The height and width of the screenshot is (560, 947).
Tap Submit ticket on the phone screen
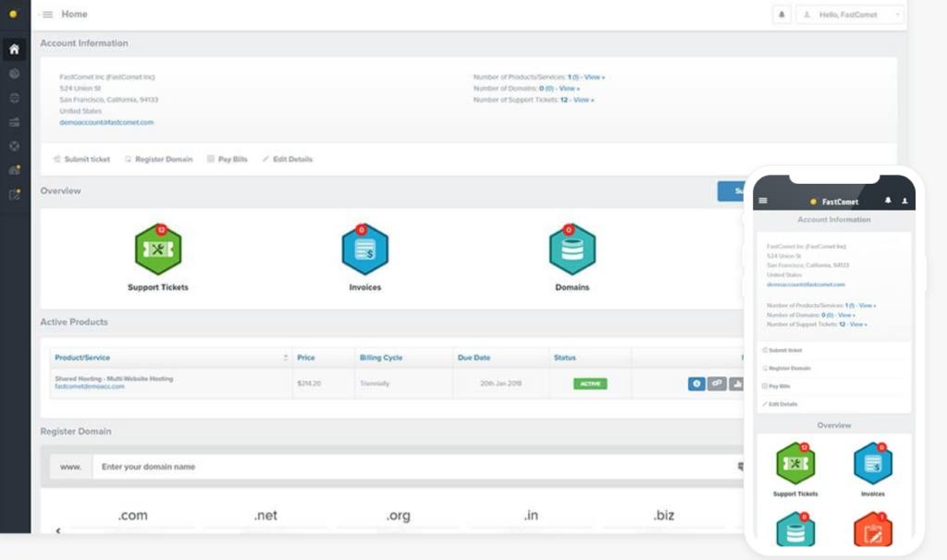point(782,350)
